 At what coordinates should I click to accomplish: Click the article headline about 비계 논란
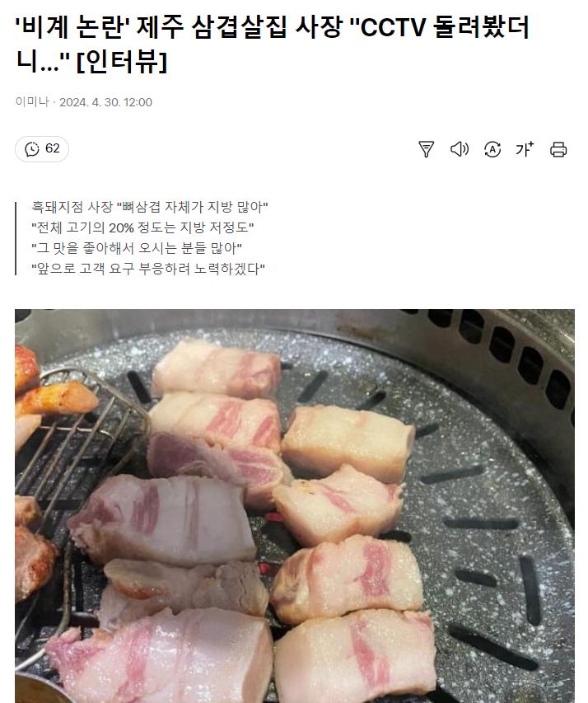point(272,44)
